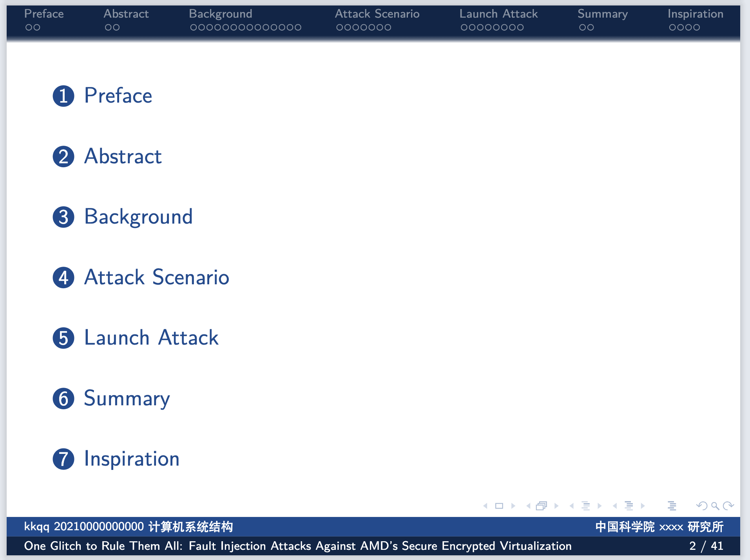The height and width of the screenshot is (560, 750).
Task: Open the Inspiration section in the header
Action: click(x=696, y=14)
